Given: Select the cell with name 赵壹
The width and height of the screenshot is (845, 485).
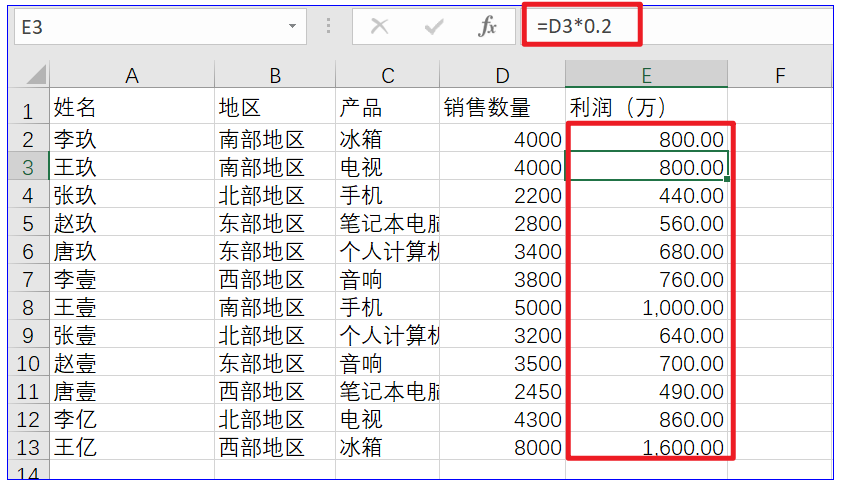Looking at the screenshot, I should [132, 363].
